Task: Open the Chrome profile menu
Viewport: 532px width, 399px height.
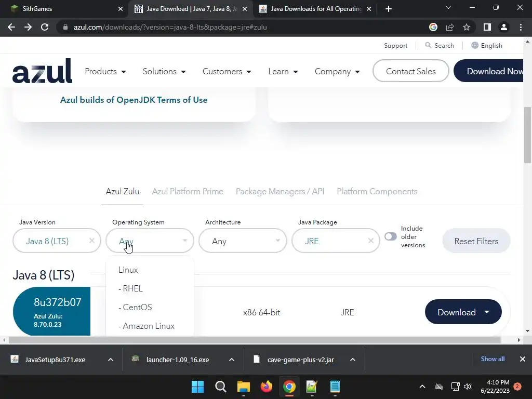Action: (504, 27)
